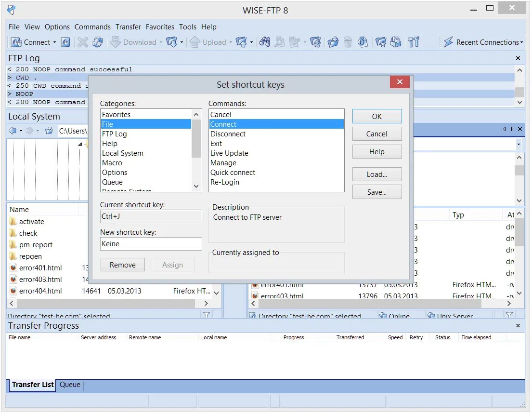Click the binoculars search toolbar icon
The height and width of the screenshot is (414, 532).
click(265, 42)
